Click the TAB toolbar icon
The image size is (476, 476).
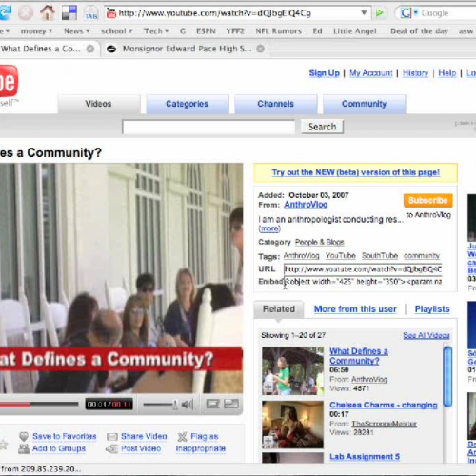(x=91, y=13)
